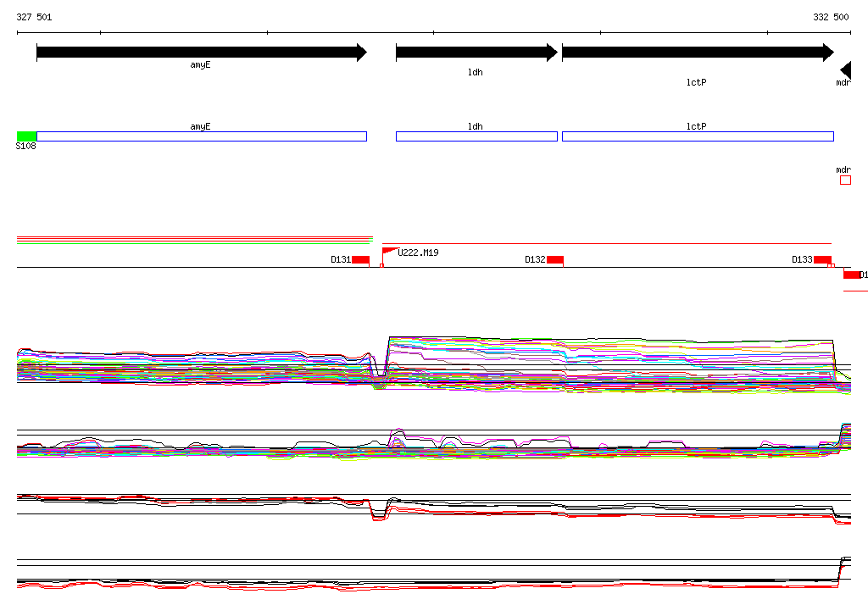Click the lctP label under the black arrow
This screenshot has width=868, height=605.
tap(697, 82)
